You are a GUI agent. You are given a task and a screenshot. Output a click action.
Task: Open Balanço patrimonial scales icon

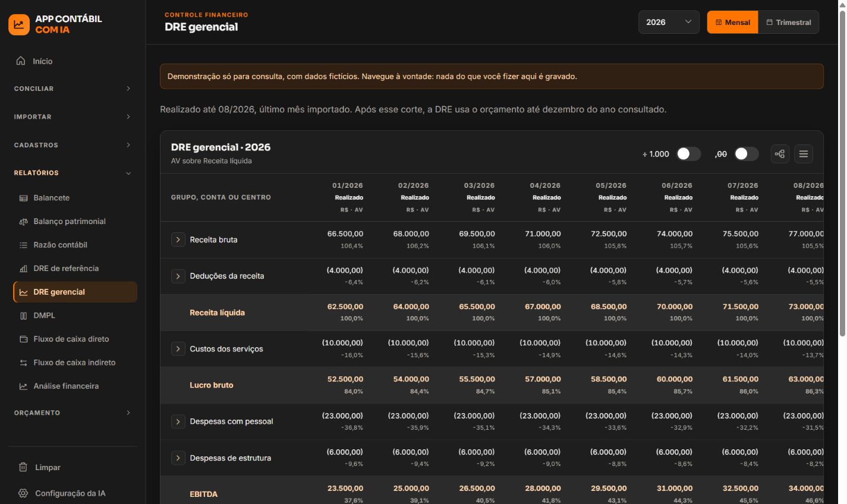24,222
